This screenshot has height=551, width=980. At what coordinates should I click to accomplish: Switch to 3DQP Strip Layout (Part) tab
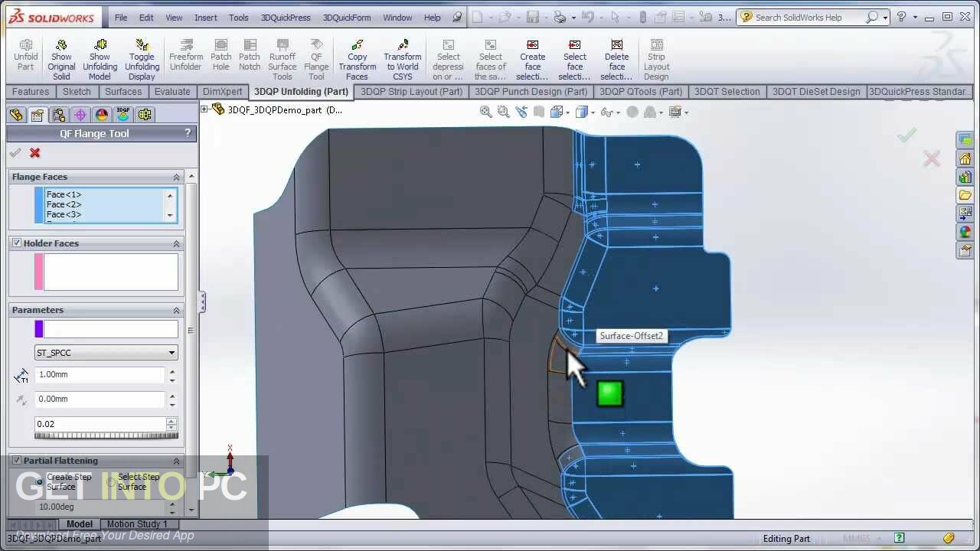tap(412, 91)
